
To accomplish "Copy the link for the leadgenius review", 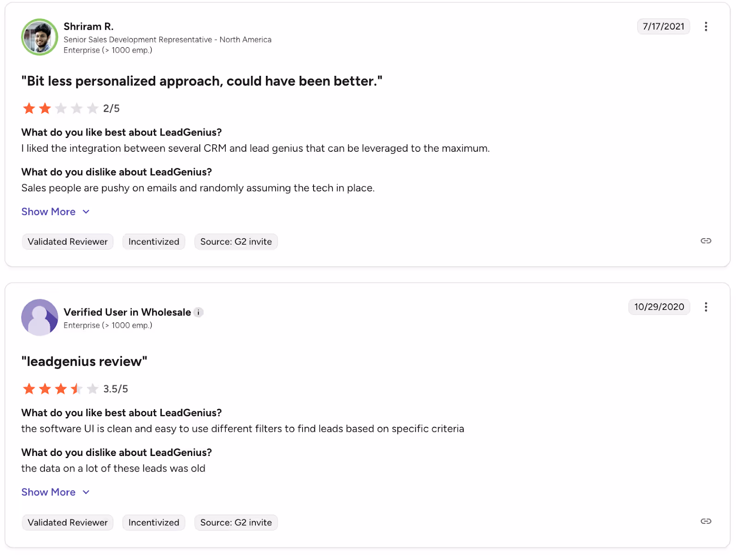I will (x=706, y=521).
